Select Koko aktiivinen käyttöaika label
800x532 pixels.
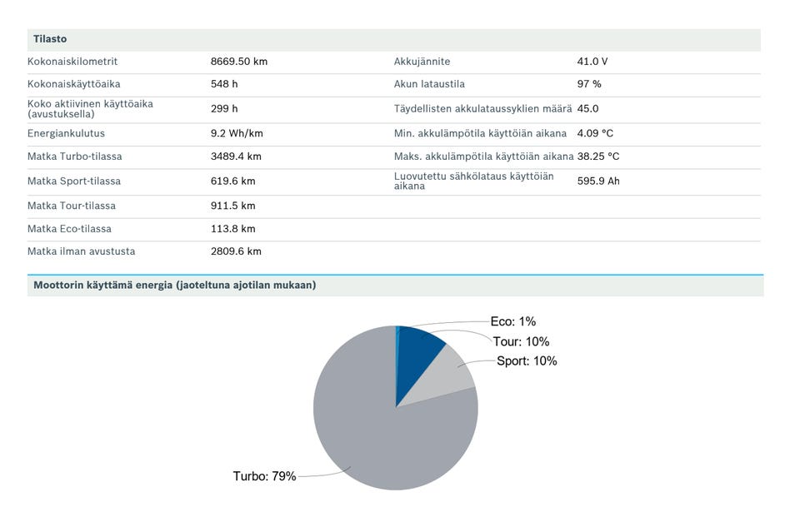[x=90, y=108]
